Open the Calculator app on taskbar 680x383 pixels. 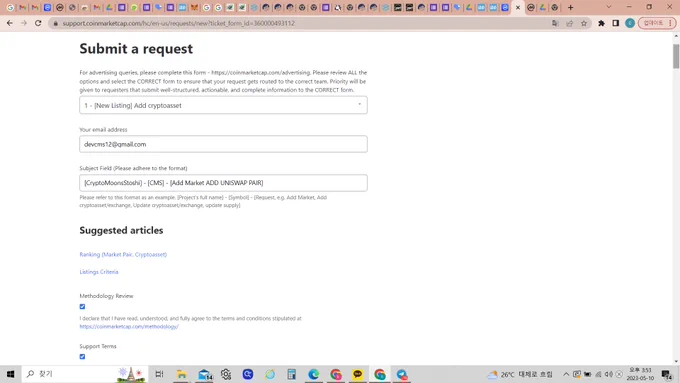click(x=291, y=374)
